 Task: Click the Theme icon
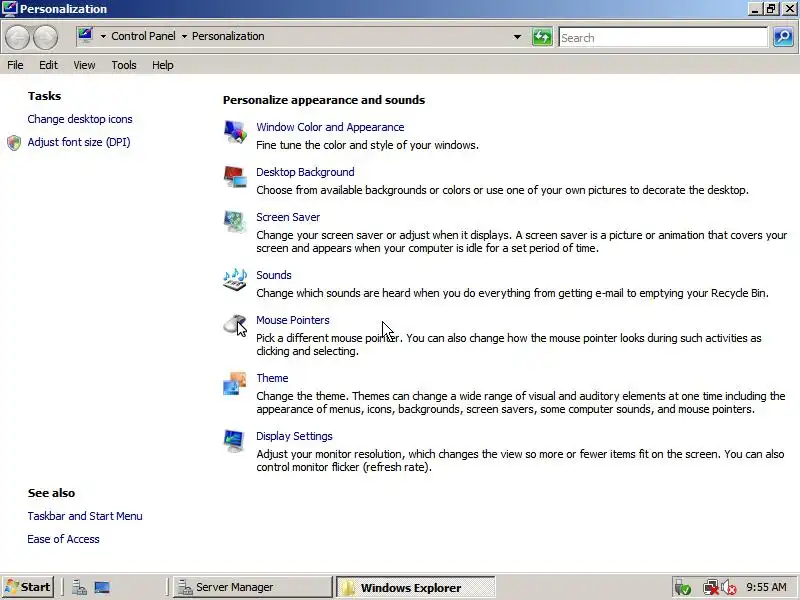[235, 383]
